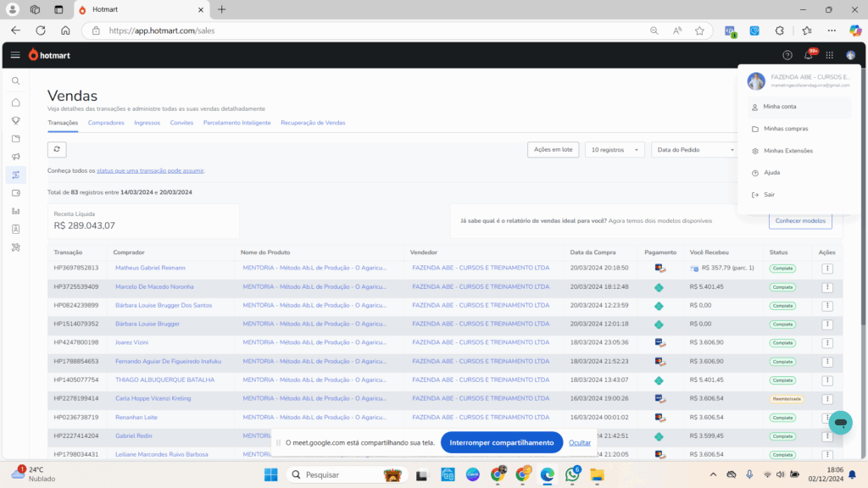Click the Hotmart browser tab
Viewport: 868px width, 488px height.
(x=142, y=9)
